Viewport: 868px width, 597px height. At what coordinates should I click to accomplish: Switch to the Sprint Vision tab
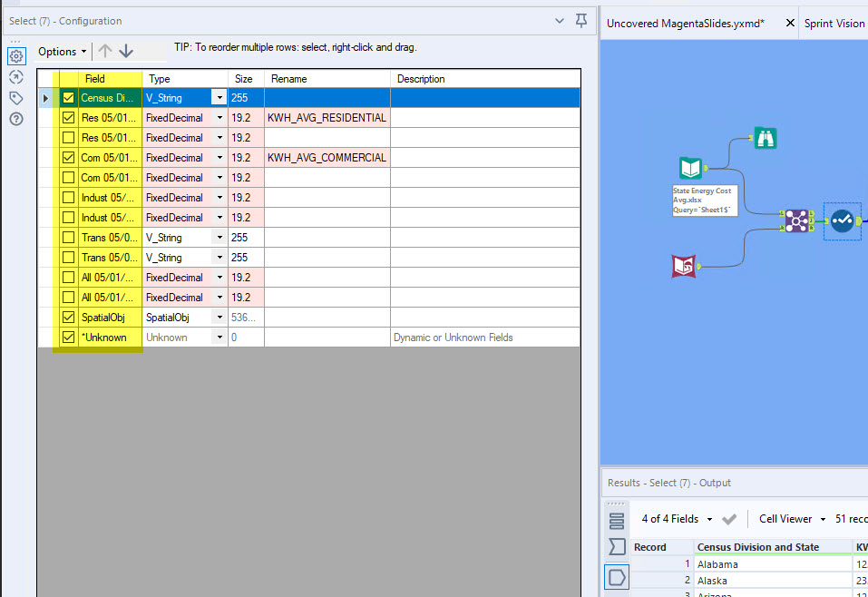[x=834, y=23]
